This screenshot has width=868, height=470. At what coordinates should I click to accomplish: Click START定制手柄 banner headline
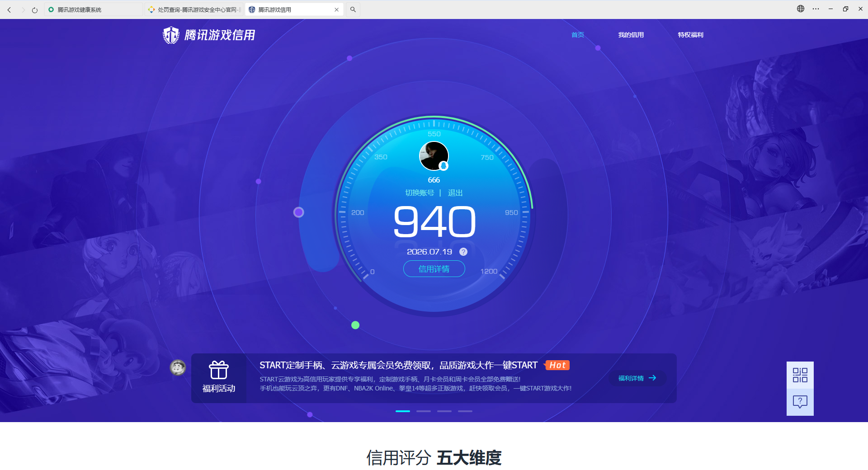pyautogui.click(x=398, y=365)
